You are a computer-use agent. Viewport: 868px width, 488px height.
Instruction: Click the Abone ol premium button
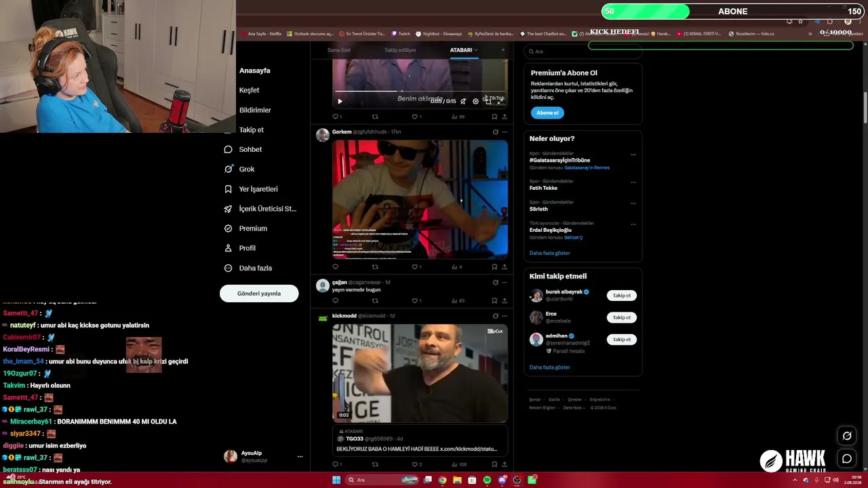547,113
